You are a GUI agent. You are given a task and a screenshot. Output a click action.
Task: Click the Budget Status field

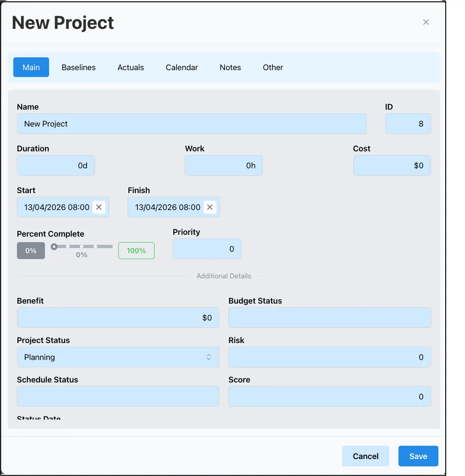click(330, 317)
